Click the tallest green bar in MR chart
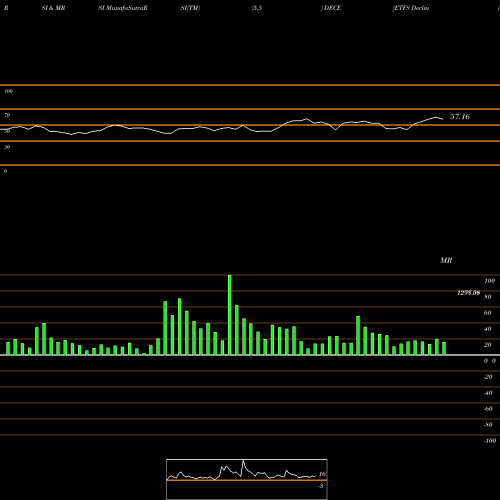 click(x=230, y=315)
